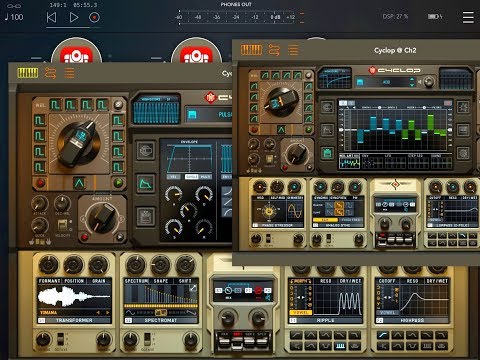The height and width of the screenshot is (360, 480).
Task: Open routing icon in back Cyclop window header
Action: pos(50,73)
